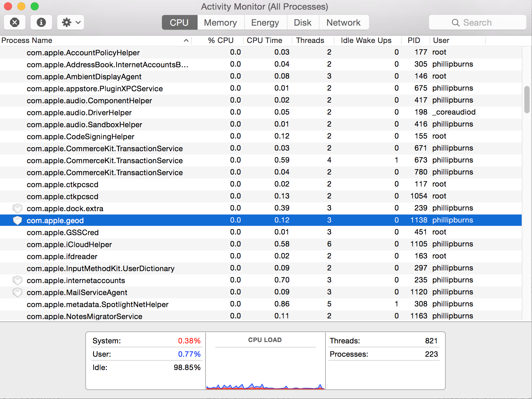This screenshot has height=399, width=532.
Task: Select the shield icon beside com.apple.dock.extra
Action: pyautogui.click(x=17, y=208)
